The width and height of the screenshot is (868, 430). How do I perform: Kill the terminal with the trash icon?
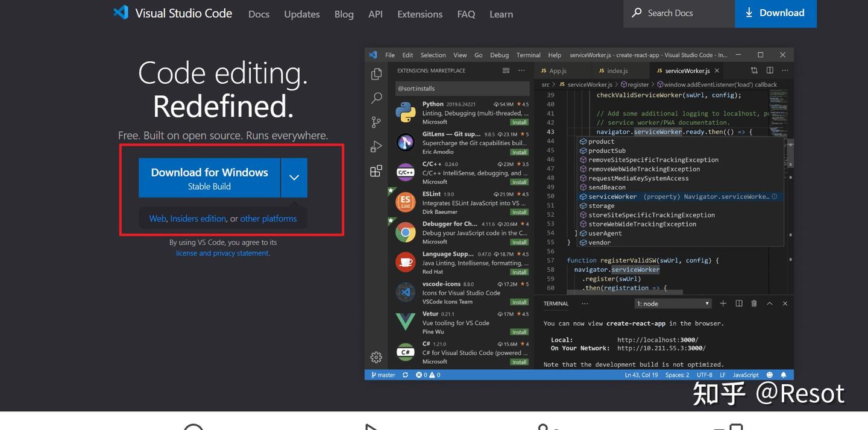[x=753, y=303]
